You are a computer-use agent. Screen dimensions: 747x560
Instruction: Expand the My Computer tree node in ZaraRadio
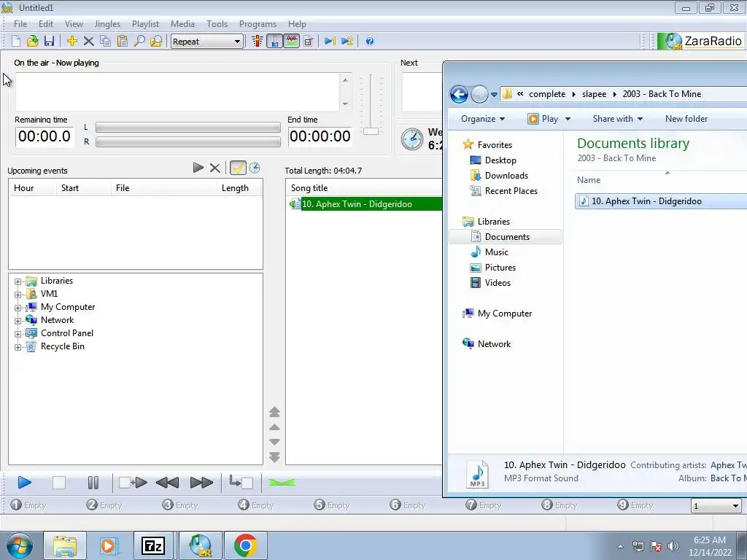18,308
